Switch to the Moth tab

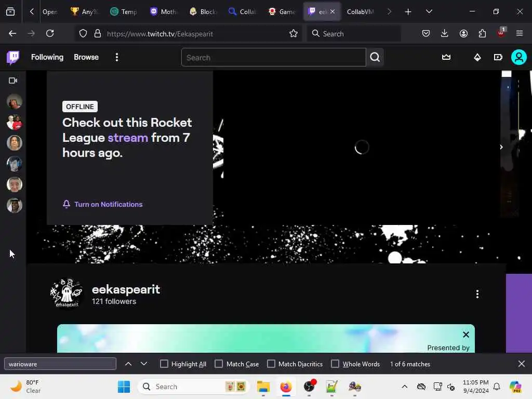164,11
